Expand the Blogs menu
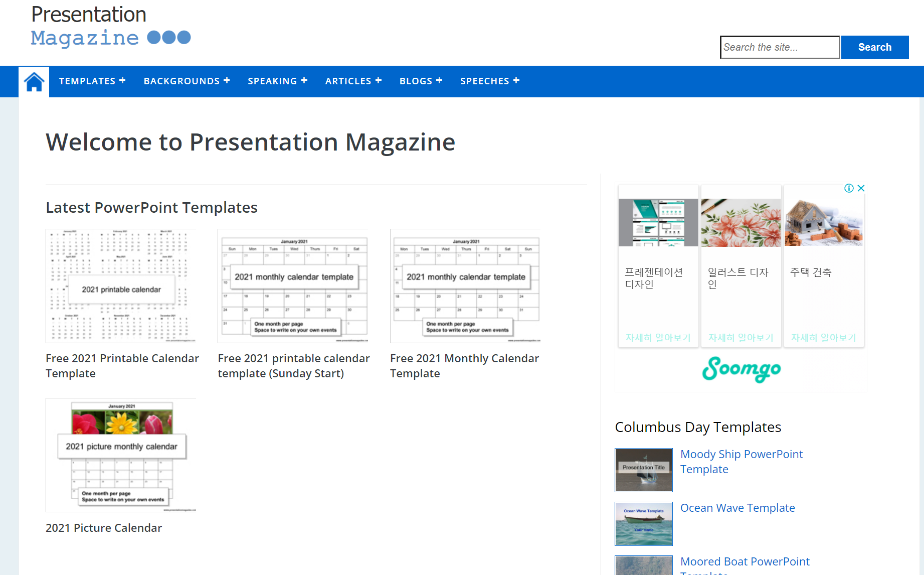This screenshot has width=924, height=575. pyautogui.click(x=421, y=81)
